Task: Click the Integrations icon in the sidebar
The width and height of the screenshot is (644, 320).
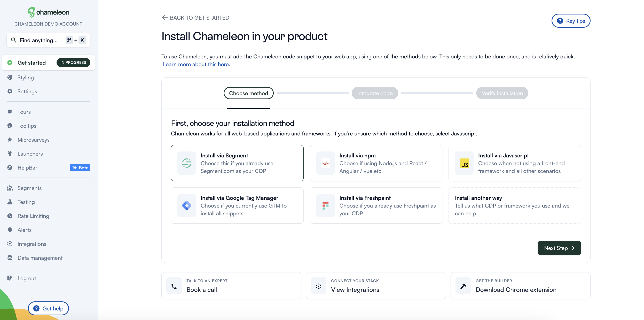Action: pos(10,244)
